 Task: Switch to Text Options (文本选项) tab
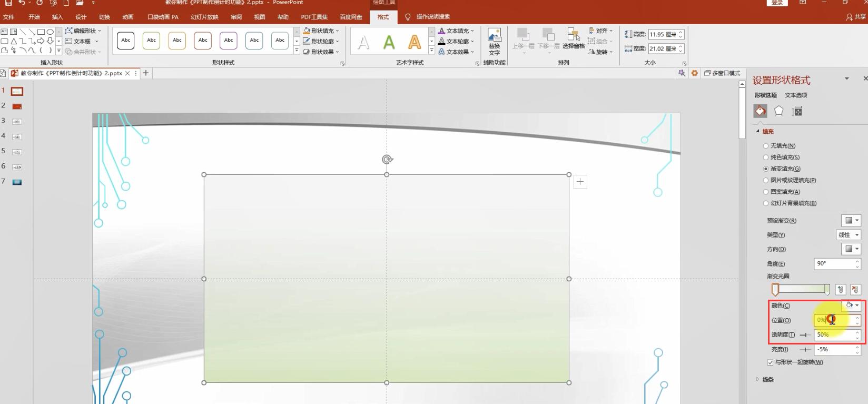tap(795, 95)
